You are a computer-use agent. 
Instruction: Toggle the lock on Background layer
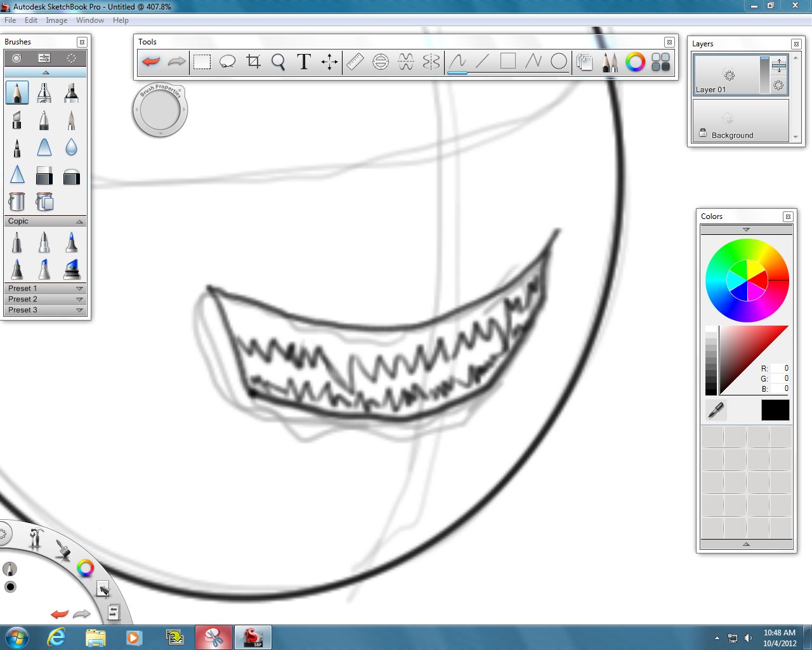pos(703,133)
